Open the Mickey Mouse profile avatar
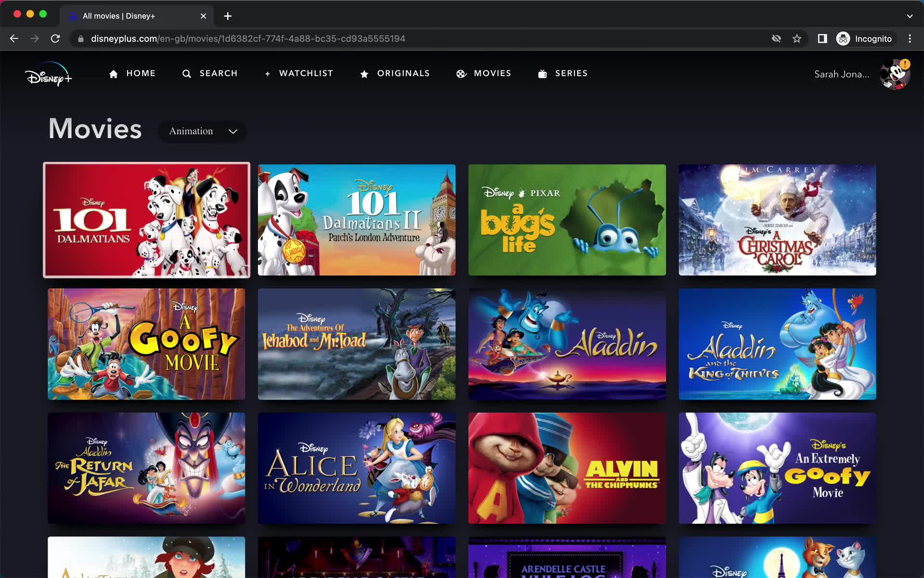 pos(895,74)
